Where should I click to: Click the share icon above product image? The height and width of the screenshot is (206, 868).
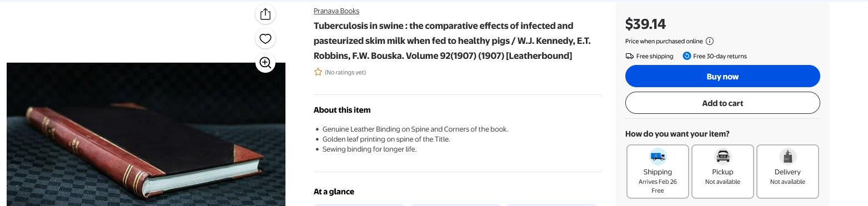pyautogui.click(x=265, y=14)
